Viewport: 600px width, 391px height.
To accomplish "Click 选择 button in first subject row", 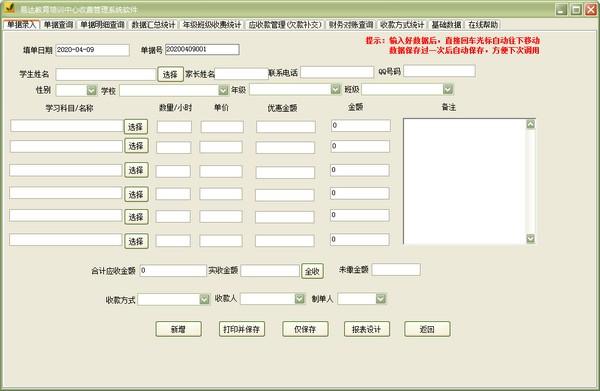I will 136,127.
